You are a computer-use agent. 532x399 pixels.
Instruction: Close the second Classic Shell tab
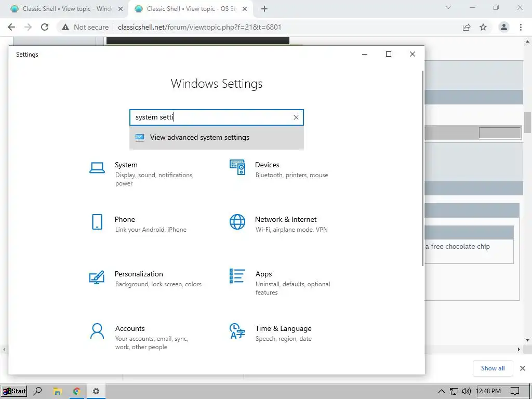(x=245, y=9)
